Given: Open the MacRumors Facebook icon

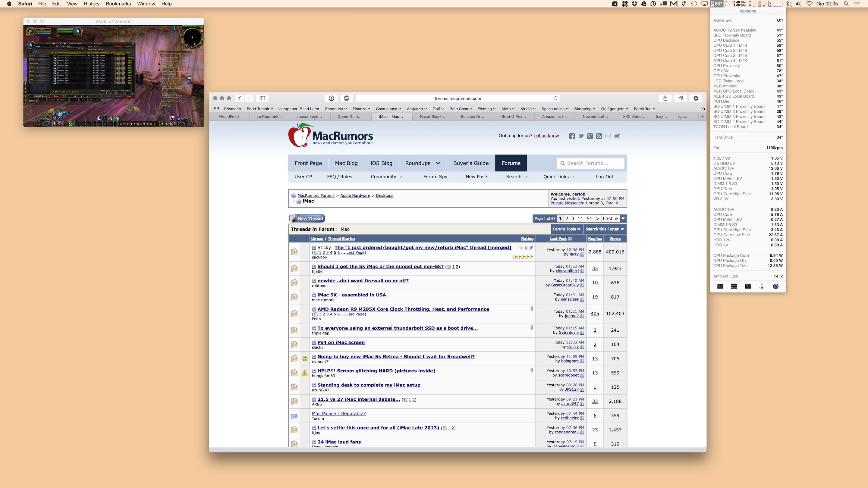Looking at the screenshot, I should pos(572,136).
